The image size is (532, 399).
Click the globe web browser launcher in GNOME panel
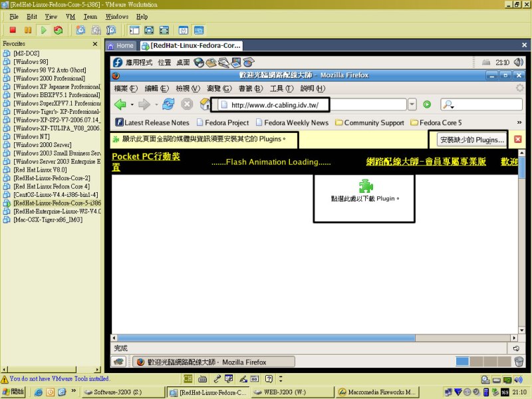pyautogui.click(x=199, y=63)
